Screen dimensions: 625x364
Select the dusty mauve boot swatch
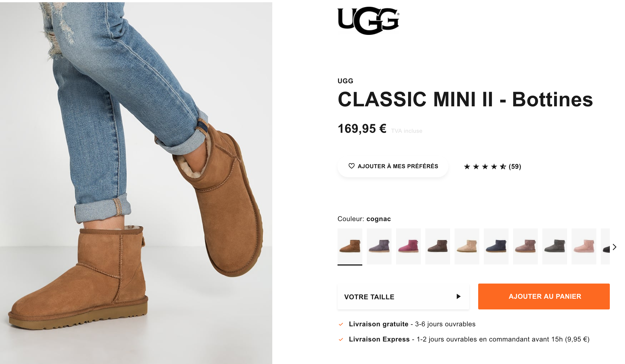click(525, 246)
